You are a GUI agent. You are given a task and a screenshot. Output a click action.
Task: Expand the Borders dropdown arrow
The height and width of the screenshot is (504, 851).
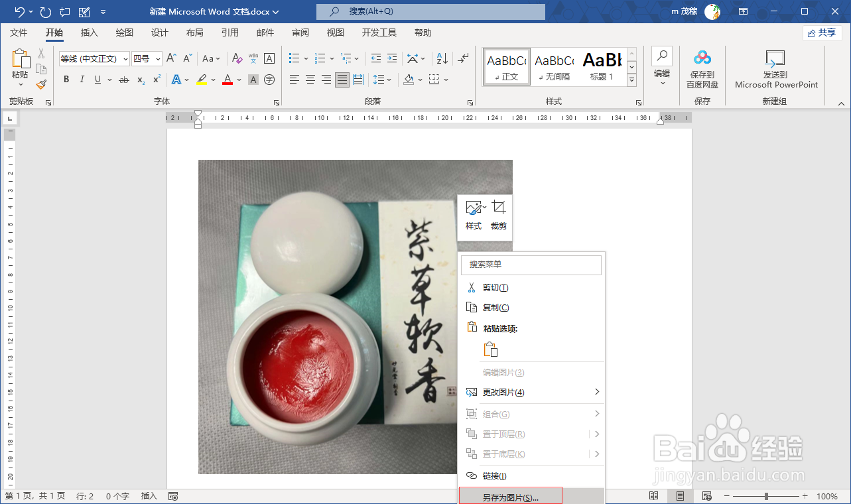(x=446, y=80)
